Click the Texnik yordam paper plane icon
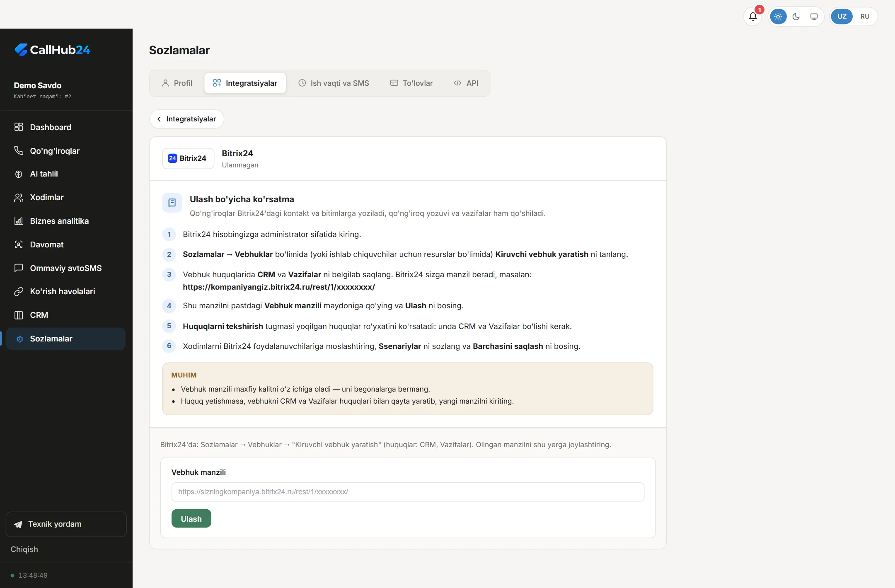The height and width of the screenshot is (588, 895). 18,525
